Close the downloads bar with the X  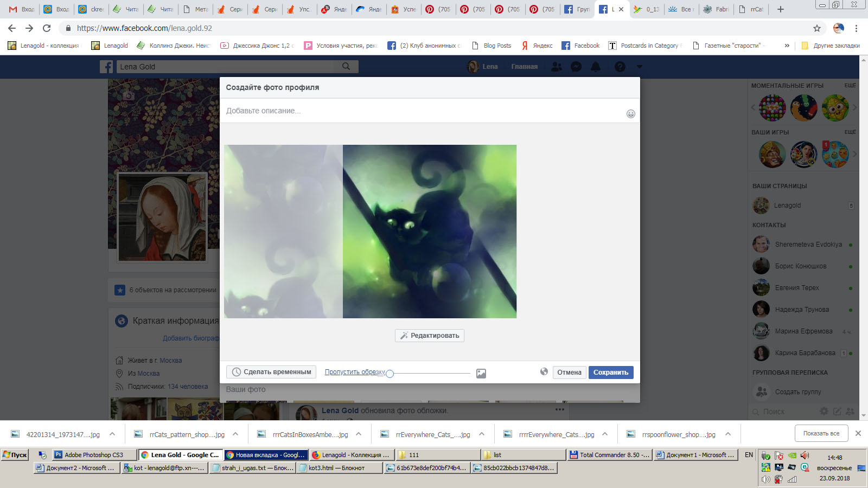click(x=858, y=433)
